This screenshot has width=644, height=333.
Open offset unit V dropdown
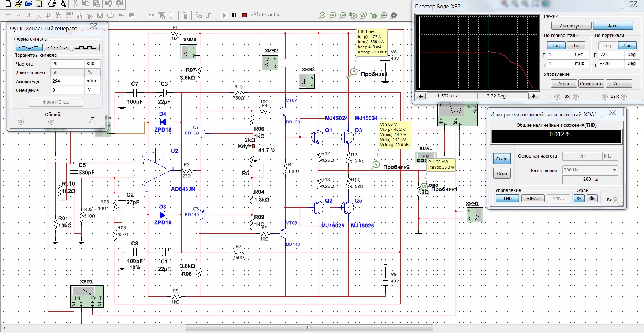pyautogui.click(x=93, y=90)
